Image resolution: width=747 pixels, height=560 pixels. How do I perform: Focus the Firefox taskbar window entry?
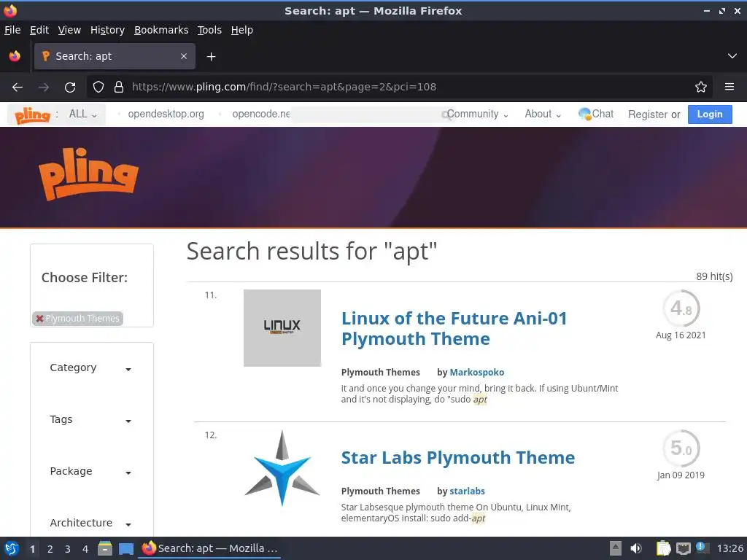(x=209, y=548)
